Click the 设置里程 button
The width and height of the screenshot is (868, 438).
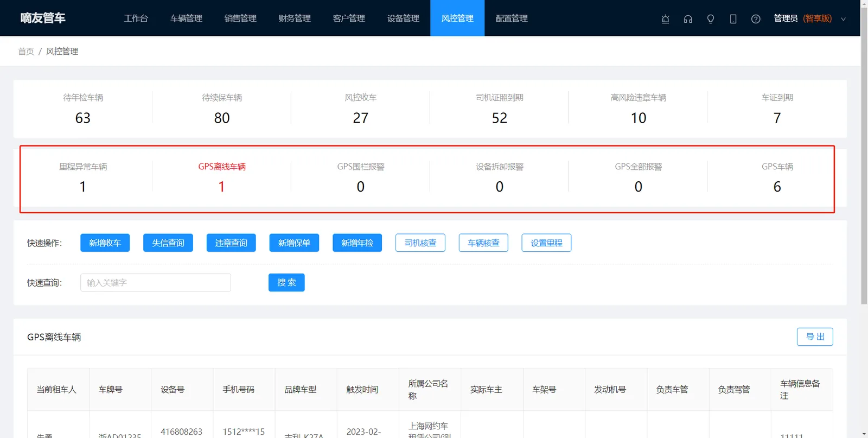(546, 243)
